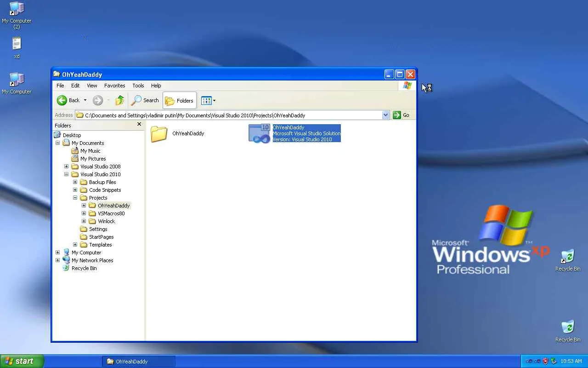Select the My Network Places icon

[x=66, y=260]
